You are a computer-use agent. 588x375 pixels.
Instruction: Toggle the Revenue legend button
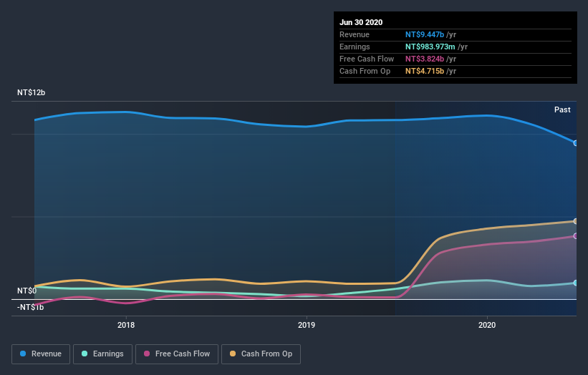(41, 354)
